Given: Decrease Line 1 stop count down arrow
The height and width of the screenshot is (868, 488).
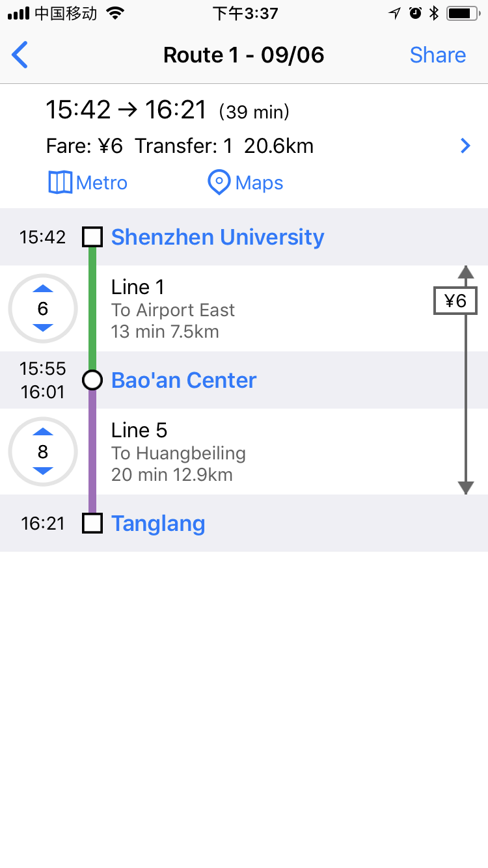Looking at the screenshot, I should tap(43, 328).
